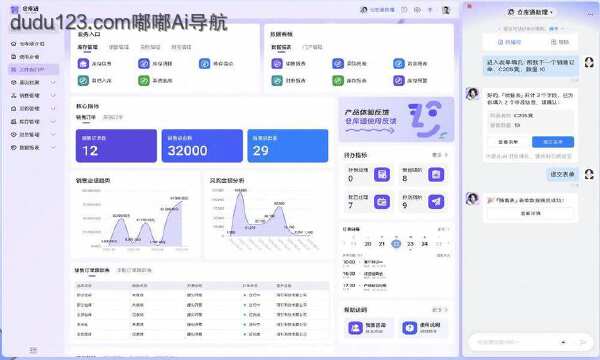600x360 pixels.
Task: Select date 23 in the schedule calendar
Action: click(410, 244)
